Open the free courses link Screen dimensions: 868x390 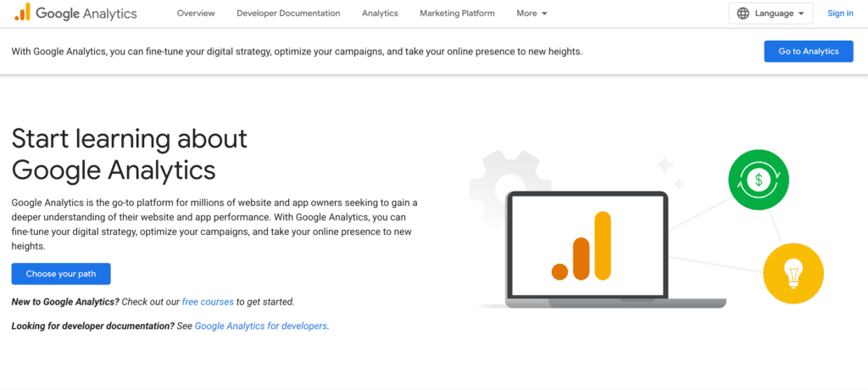tap(208, 302)
